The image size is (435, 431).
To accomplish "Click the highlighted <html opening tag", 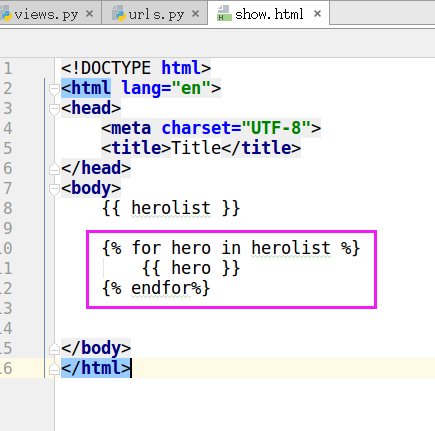I will tap(86, 88).
